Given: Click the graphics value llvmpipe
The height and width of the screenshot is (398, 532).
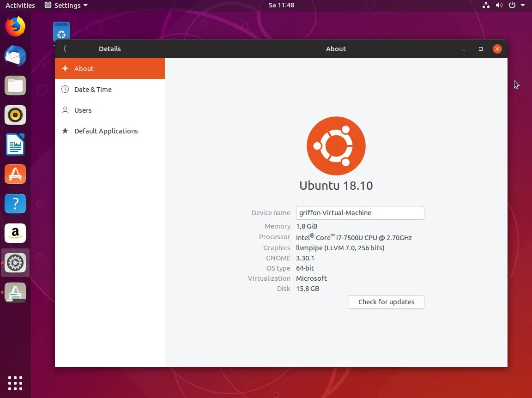Looking at the screenshot, I should pos(340,247).
